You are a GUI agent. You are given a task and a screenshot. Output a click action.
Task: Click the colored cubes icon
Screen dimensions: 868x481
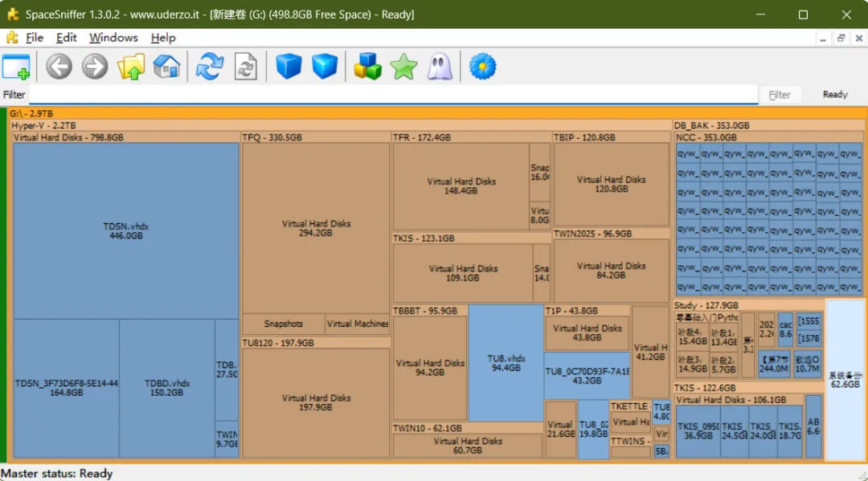pos(367,67)
